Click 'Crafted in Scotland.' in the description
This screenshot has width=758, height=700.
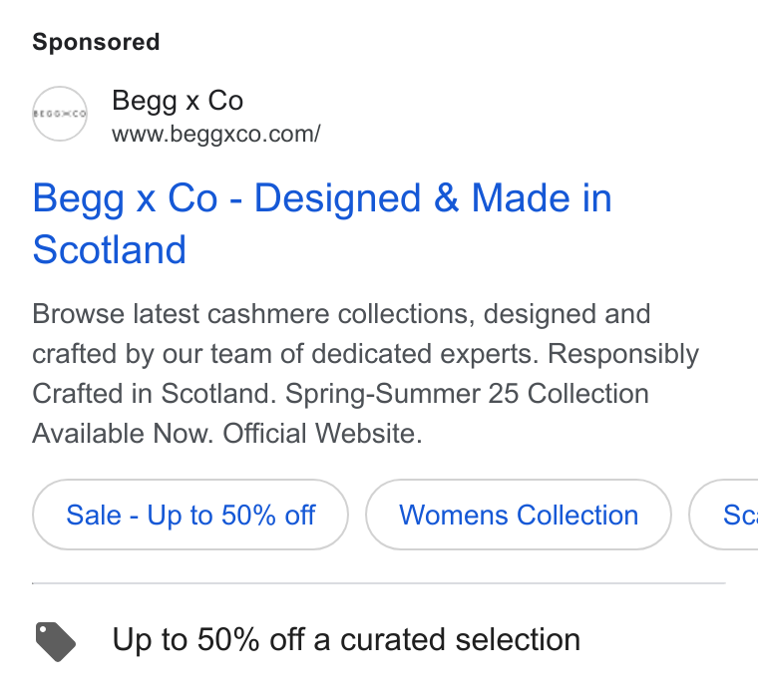point(155,394)
